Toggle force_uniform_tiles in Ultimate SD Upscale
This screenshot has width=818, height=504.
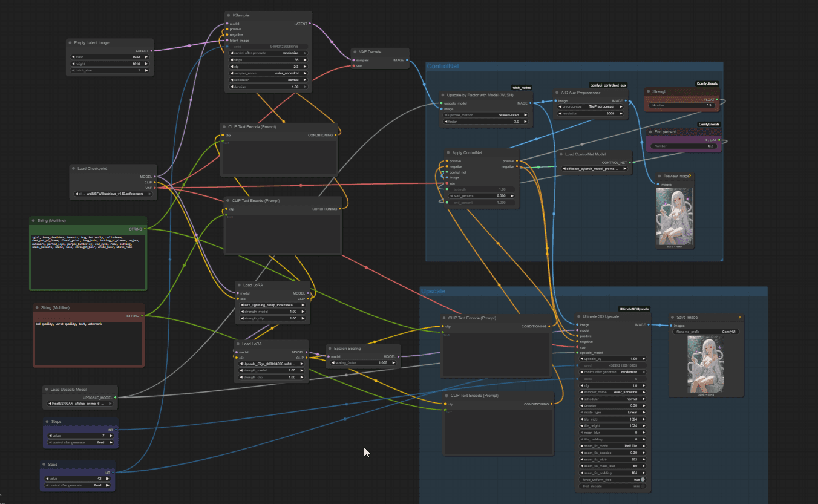[x=611, y=479]
